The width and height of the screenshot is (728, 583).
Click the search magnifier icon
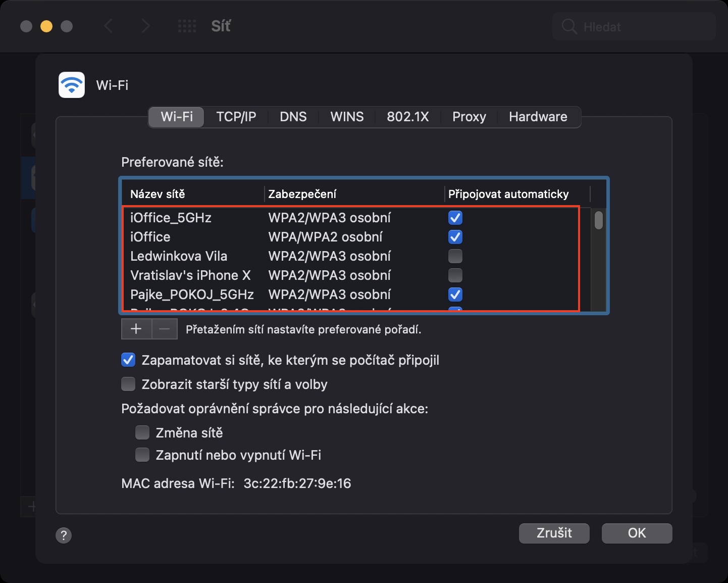tap(569, 27)
